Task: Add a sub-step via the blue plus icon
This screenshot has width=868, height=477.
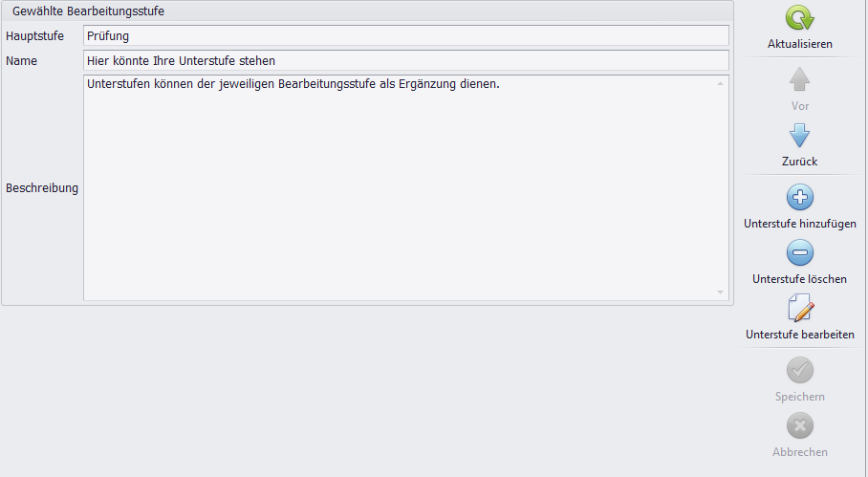Action: (799, 198)
